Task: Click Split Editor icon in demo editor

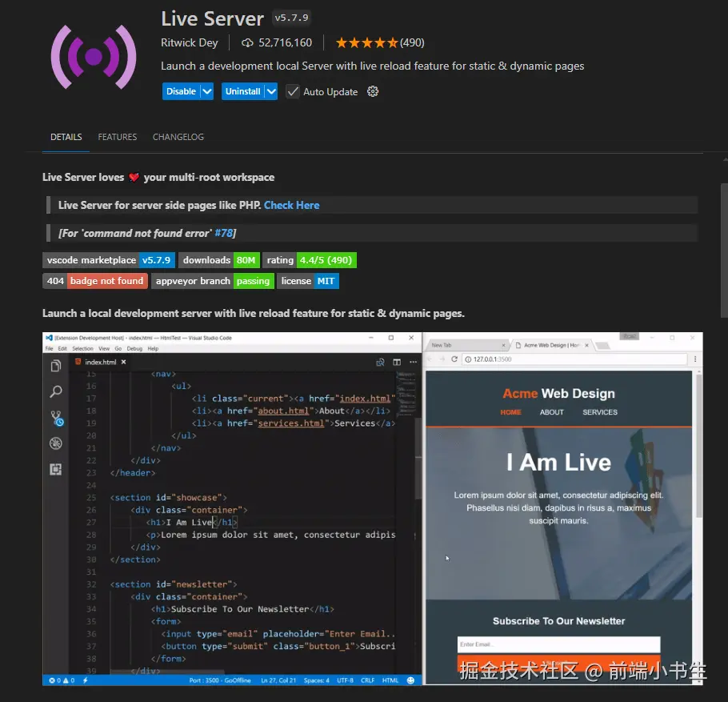Action: click(397, 362)
